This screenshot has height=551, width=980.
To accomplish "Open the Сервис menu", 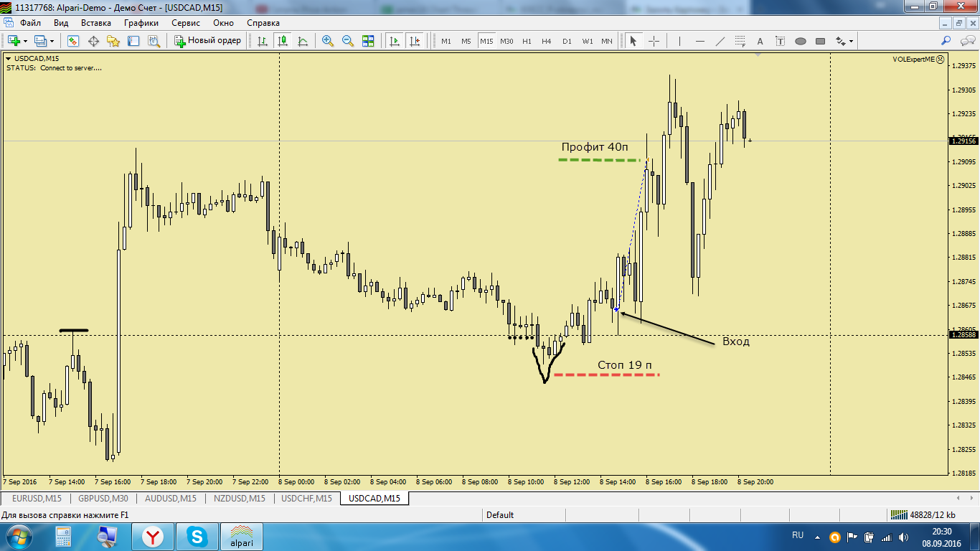I will 186,22.
